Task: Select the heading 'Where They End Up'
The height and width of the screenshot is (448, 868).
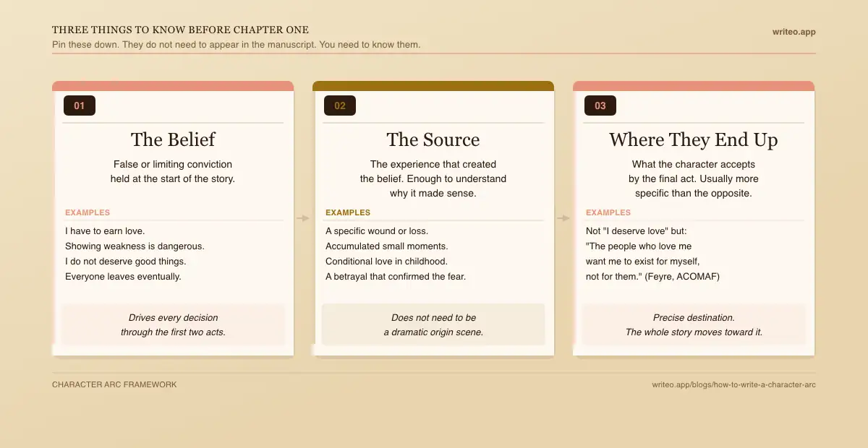Action: click(x=694, y=139)
